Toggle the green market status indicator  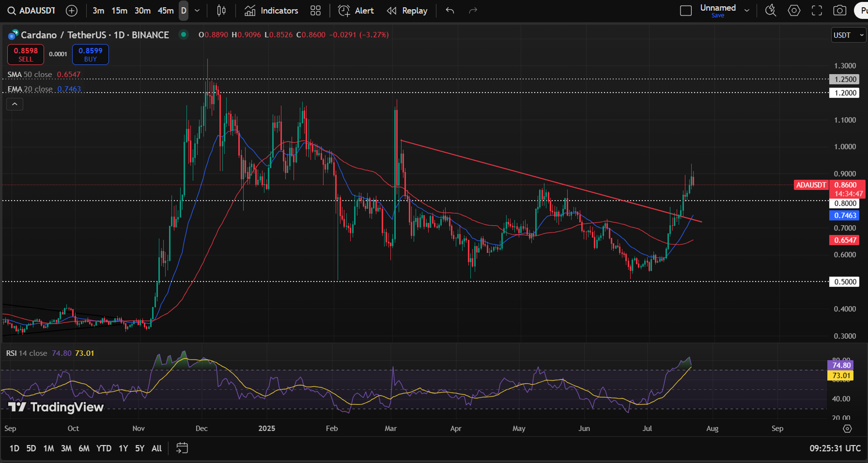click(x=184, y=34)
